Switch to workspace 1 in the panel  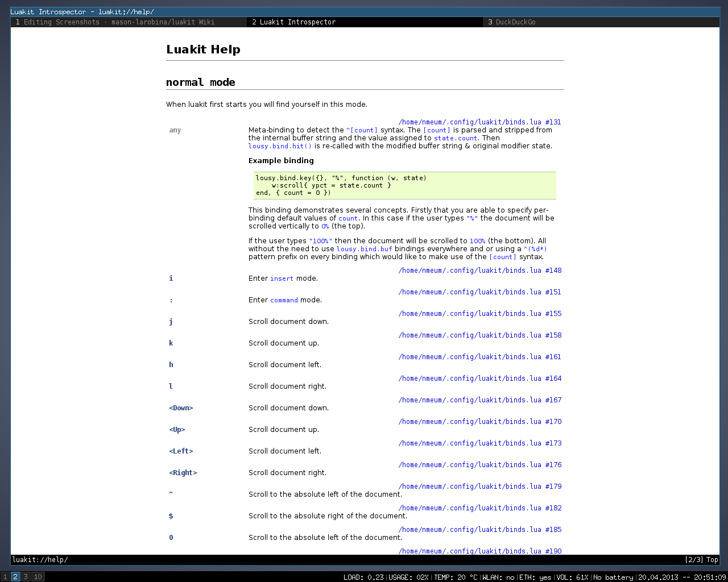tap(5, 577)
